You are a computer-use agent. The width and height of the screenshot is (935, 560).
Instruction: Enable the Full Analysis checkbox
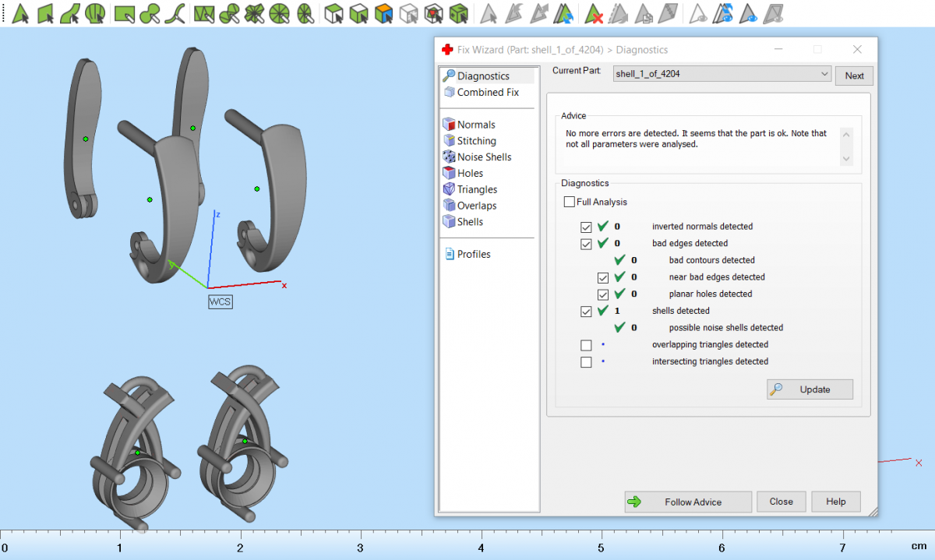570,203
